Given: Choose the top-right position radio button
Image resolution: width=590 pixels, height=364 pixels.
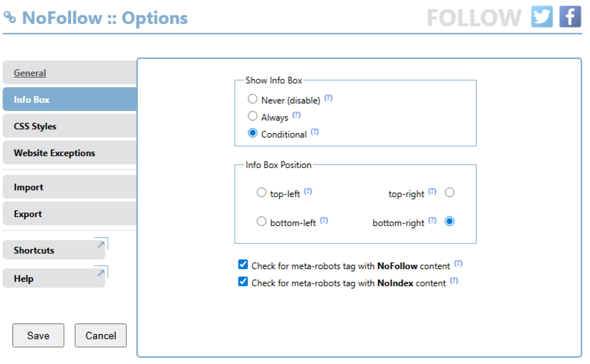Looking at the screenshot, I should click(x=450, y=192).
